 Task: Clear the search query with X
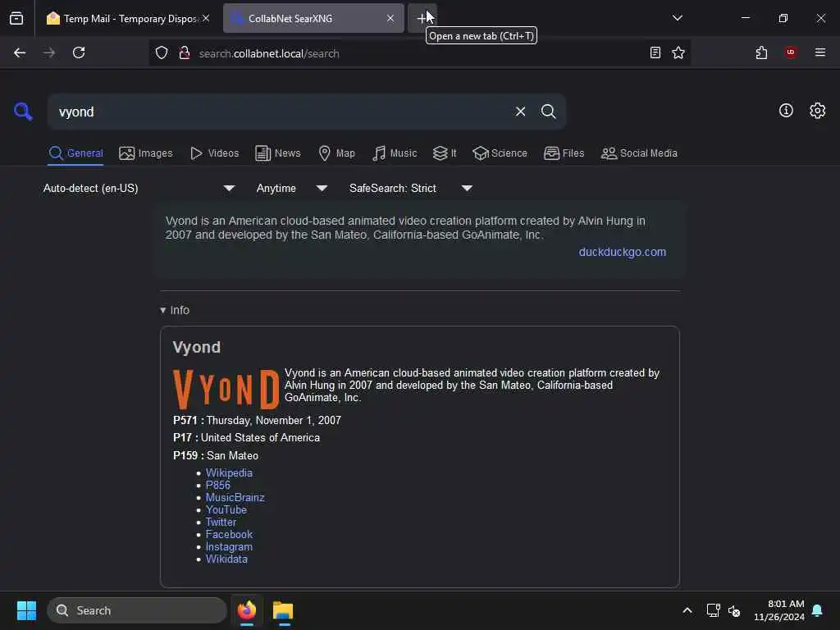click(520, 112)
